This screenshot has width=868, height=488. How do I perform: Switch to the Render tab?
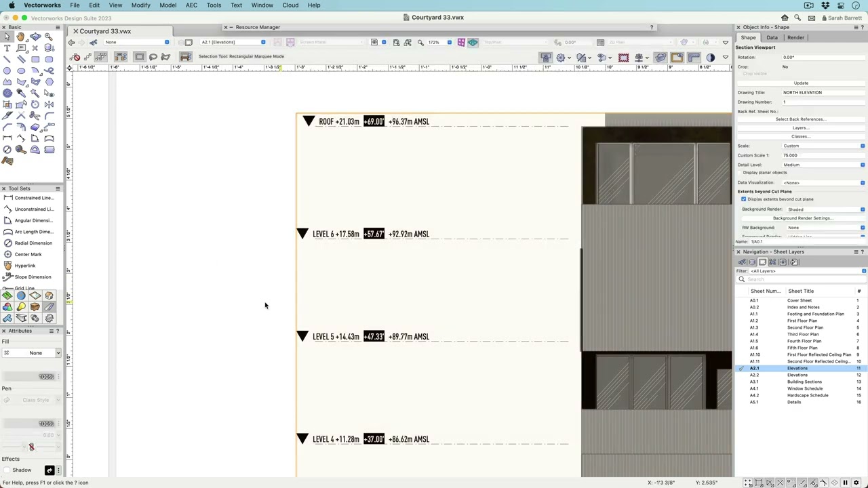click(x=795, y=38)
